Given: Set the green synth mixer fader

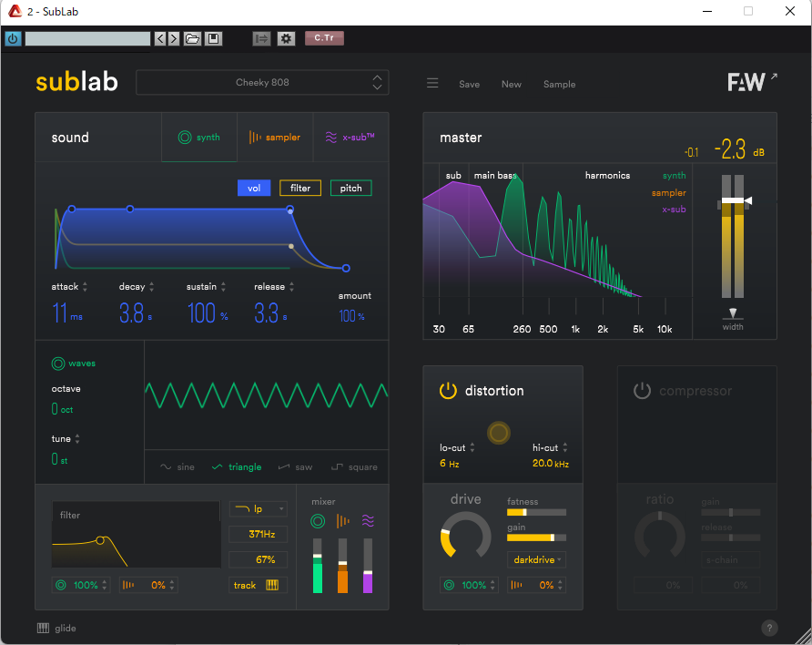Looking at the screenshot, I should (x=318, y=556).
